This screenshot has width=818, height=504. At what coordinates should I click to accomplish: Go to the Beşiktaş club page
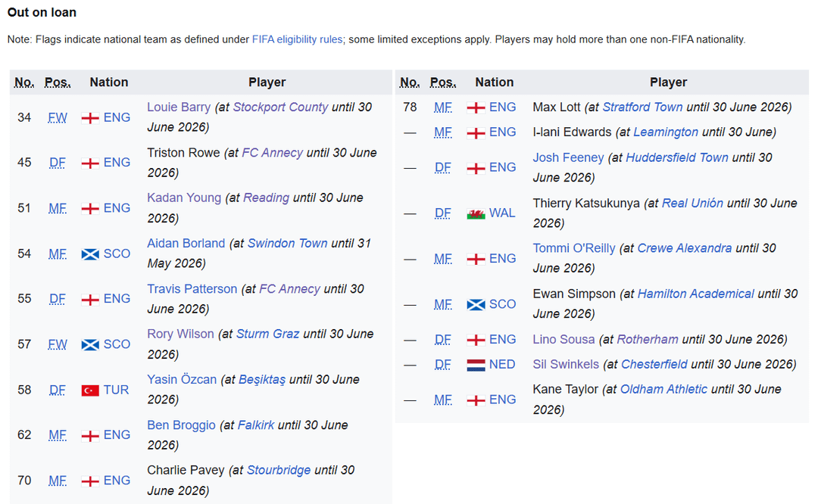262,379
